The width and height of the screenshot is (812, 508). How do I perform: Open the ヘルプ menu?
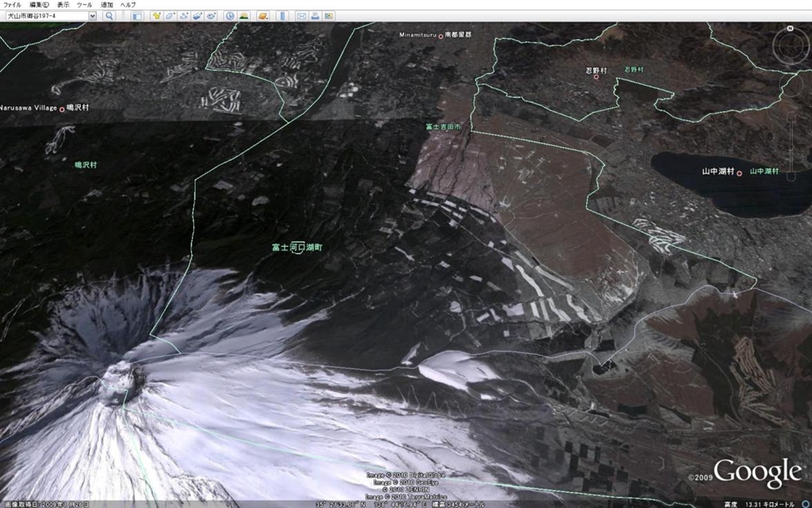click(x=128, y=5)
